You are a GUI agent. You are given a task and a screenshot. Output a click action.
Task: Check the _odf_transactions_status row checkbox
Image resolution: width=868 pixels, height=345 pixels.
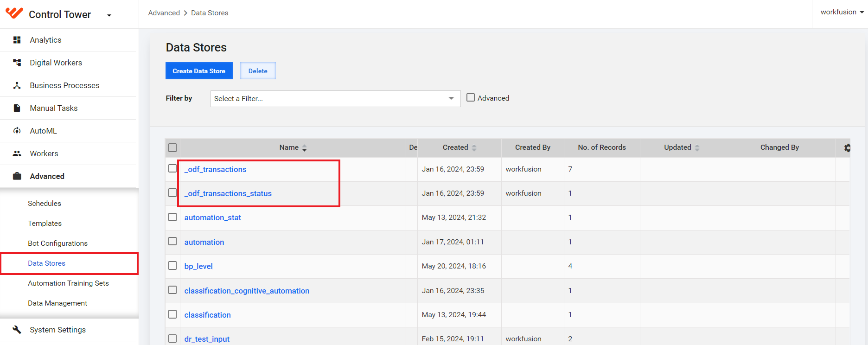(x=172, y=192)
